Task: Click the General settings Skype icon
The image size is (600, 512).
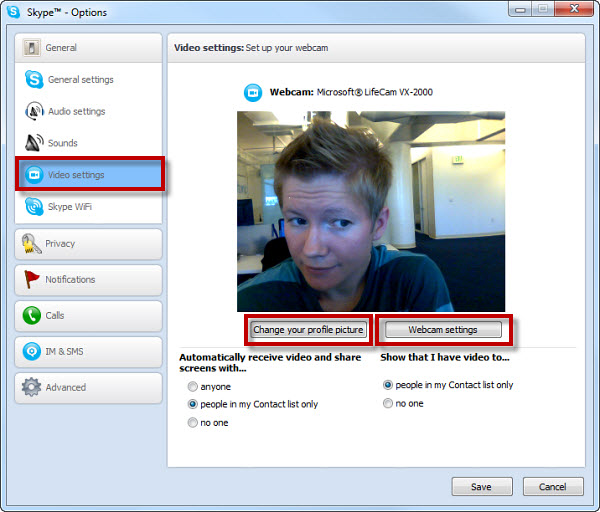Action: click(34, 80)
